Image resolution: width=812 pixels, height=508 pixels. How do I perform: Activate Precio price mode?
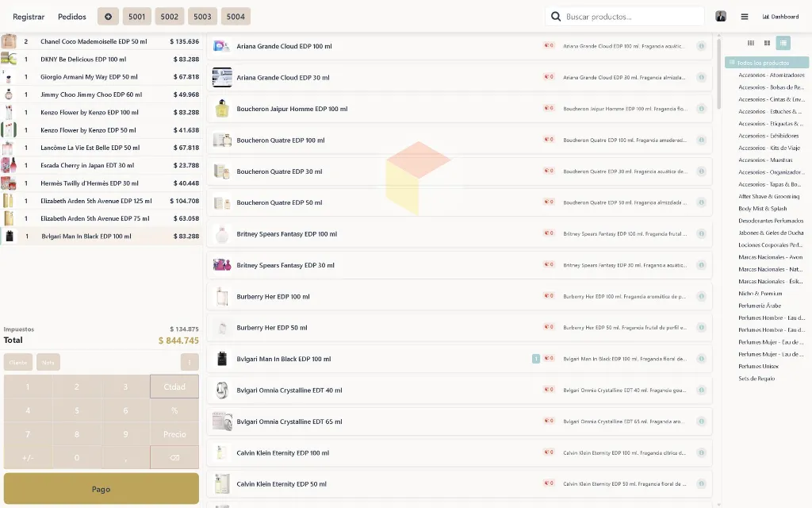click(x=174, y=434)
